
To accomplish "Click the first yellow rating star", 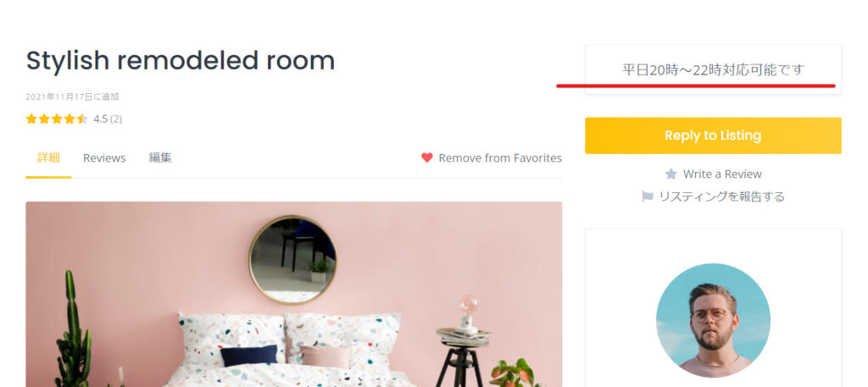I will [x=31, y=119].
